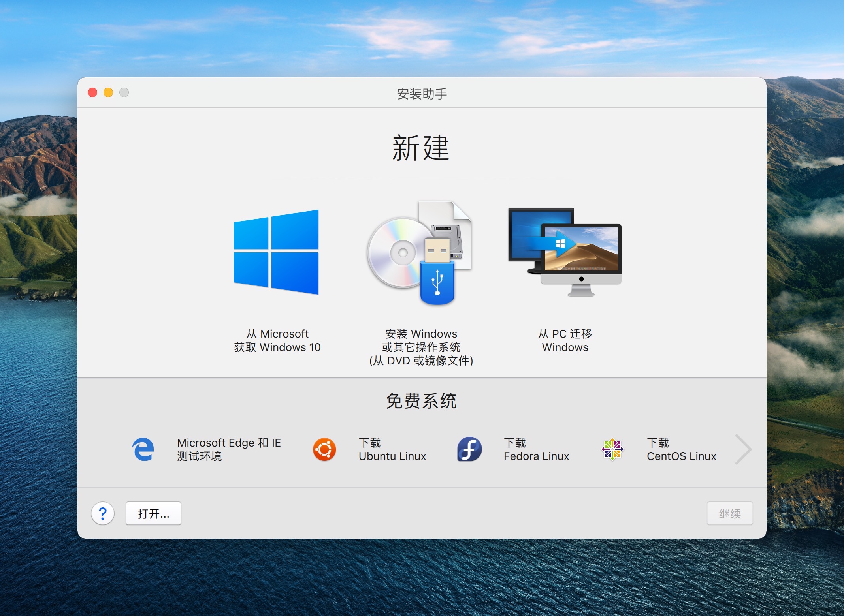Choose 下载 CentOS Linux text
Image resolution: width=844 pixels, height=616 pixels.
click(x=681, y=449)
